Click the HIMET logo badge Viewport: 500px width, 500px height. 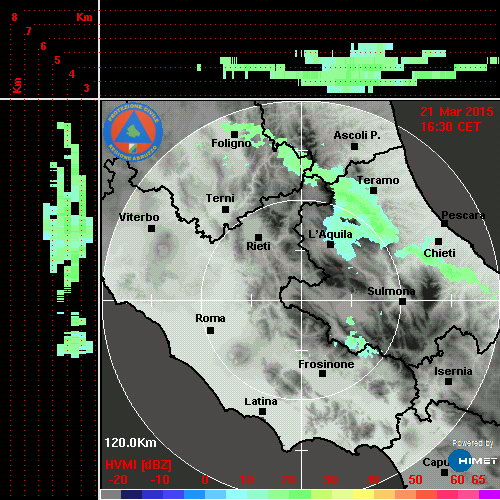click(x=472, y=460)
